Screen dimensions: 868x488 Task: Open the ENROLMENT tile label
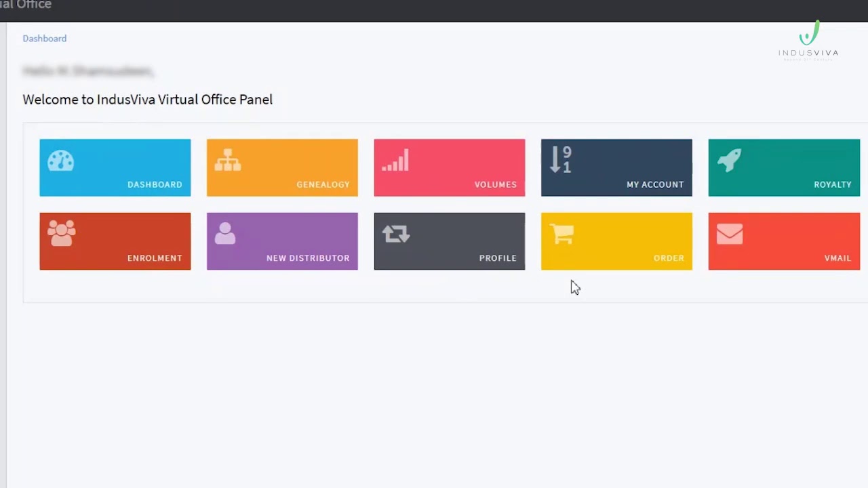coord(155,258)
